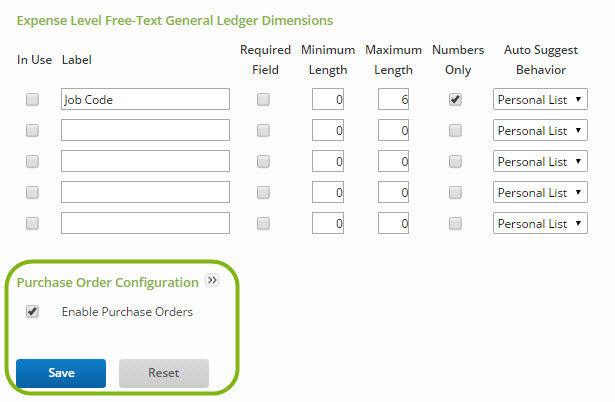Tick Numbers Only checkbox in fourth row
Image resolution: width=615 pixels, height=402 pixels.
(455, 192)
